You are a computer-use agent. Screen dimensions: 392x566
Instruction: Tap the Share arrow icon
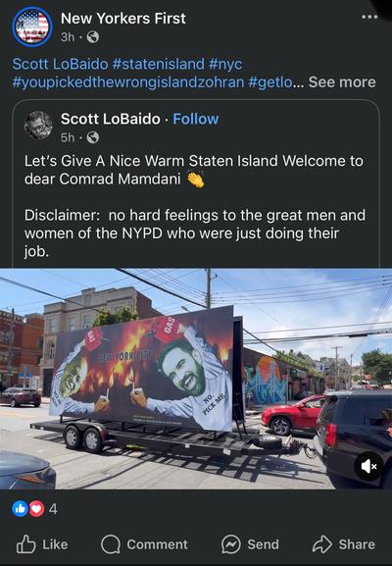point(322,544)
